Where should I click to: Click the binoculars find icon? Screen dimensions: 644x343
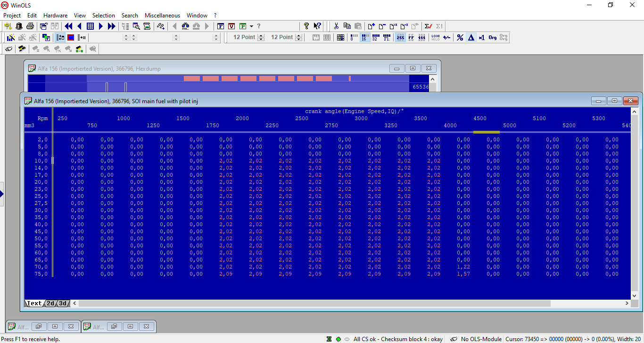pos(185,26)
